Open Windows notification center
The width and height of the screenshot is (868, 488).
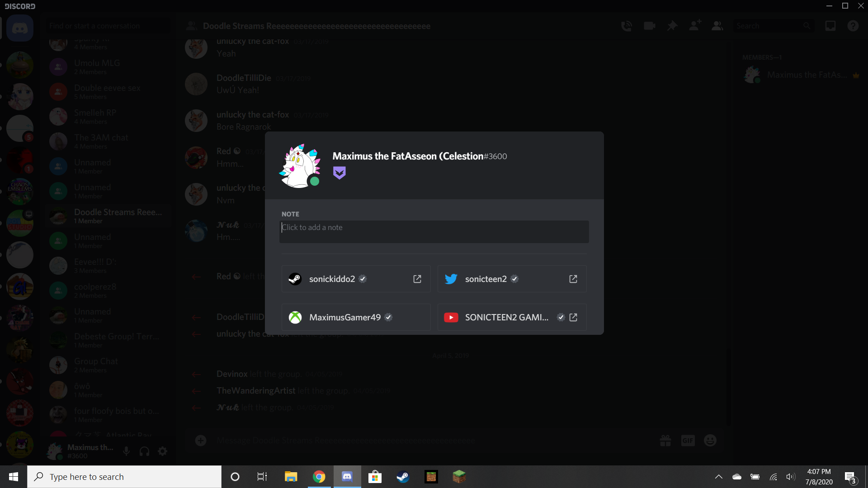click(850, 477)
